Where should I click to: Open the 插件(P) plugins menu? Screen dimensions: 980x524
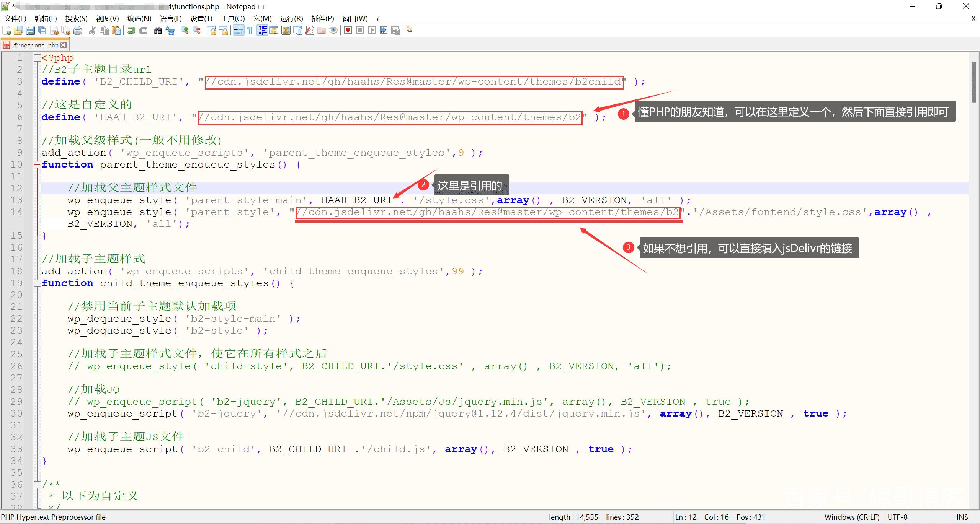pyautogui.click(x=322, y=18)
